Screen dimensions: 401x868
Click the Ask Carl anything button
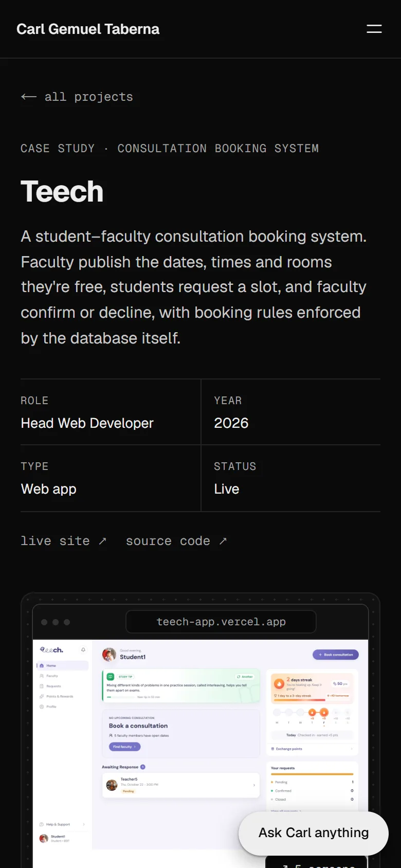pyautogui.click(x=314, y=833)
